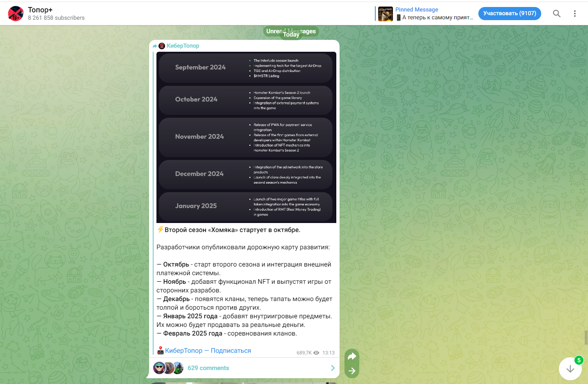The width and height of the screenshot is (588, 384).
Task: Click the Топор+ channel title
Action: point(40,10)
